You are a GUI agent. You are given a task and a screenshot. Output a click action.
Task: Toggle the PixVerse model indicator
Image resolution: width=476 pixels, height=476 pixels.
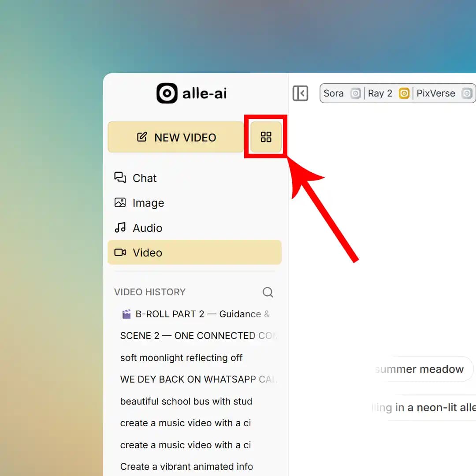click(x=467, y=93)
